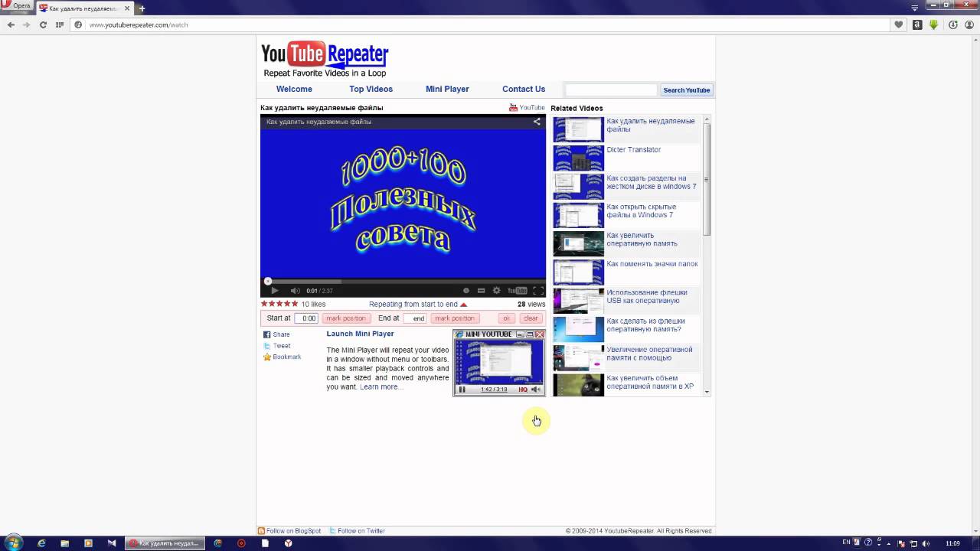Open related video Как открыть скрытые файлы в Windows 7
This screenshot has height=551, width=980.
click(x=641, y=211)
